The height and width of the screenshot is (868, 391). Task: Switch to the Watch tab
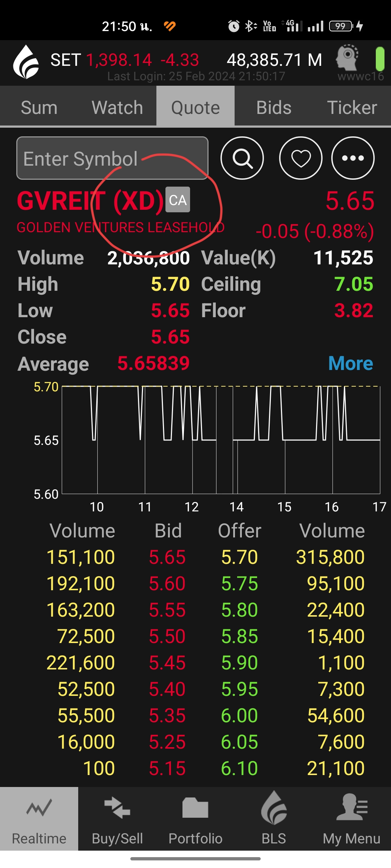pyautogui.click(x=117, y=107)
